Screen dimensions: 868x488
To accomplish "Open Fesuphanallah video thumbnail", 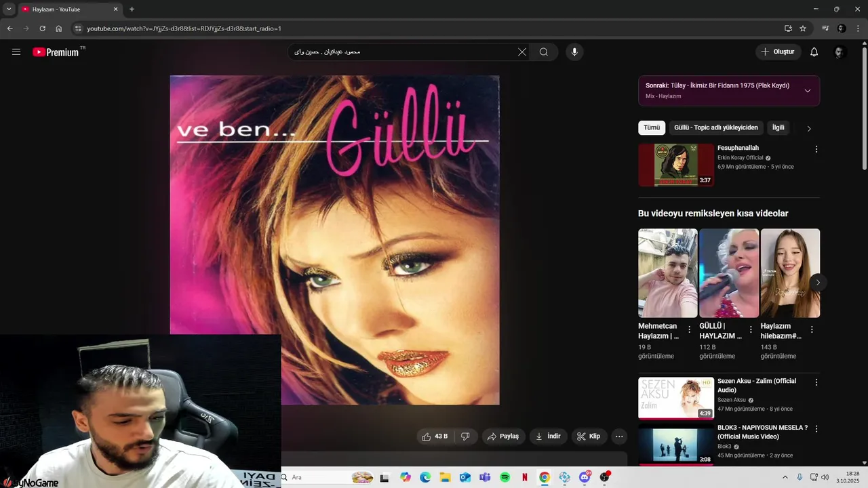I will (x=676, y=165).
